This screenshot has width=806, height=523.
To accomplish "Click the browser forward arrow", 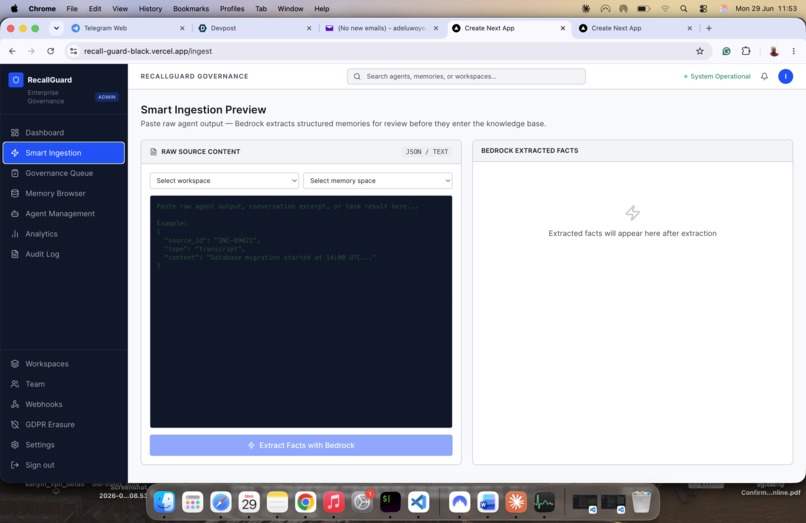I will tap(31, 51).
